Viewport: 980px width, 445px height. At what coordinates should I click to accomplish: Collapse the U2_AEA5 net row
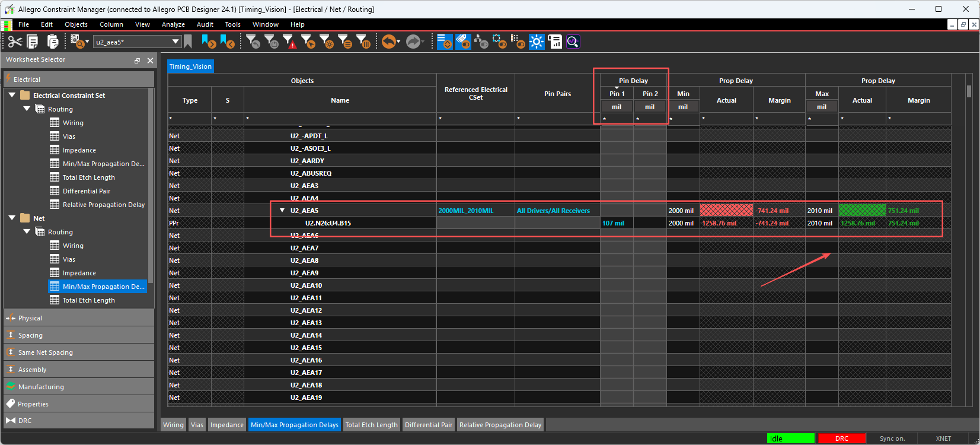282,211
